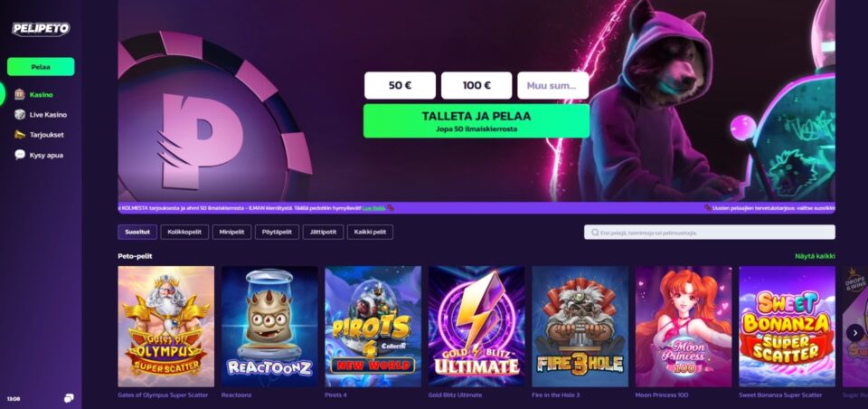868x409 pixels.
Task: Open the Reactoonz game thumbnail
Action: pos(269,327)
